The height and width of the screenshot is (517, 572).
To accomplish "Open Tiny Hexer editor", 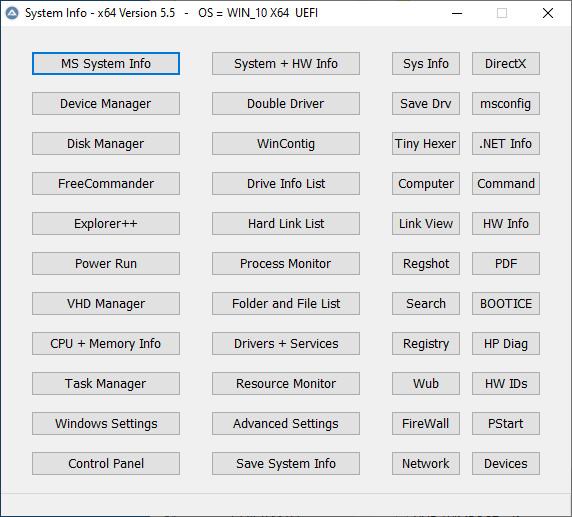I will click(426, 143).
